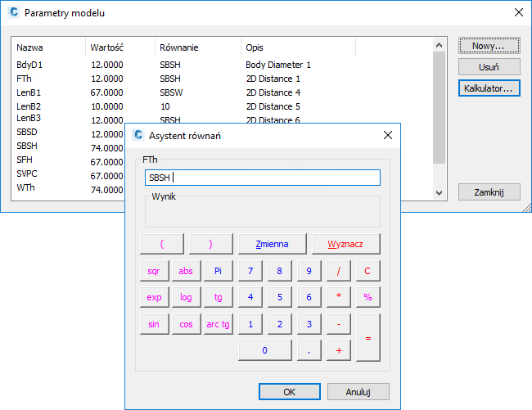Close the Parametry modelu window
Viewport: 532px width, 410px height.
click(x=518, y=12)
